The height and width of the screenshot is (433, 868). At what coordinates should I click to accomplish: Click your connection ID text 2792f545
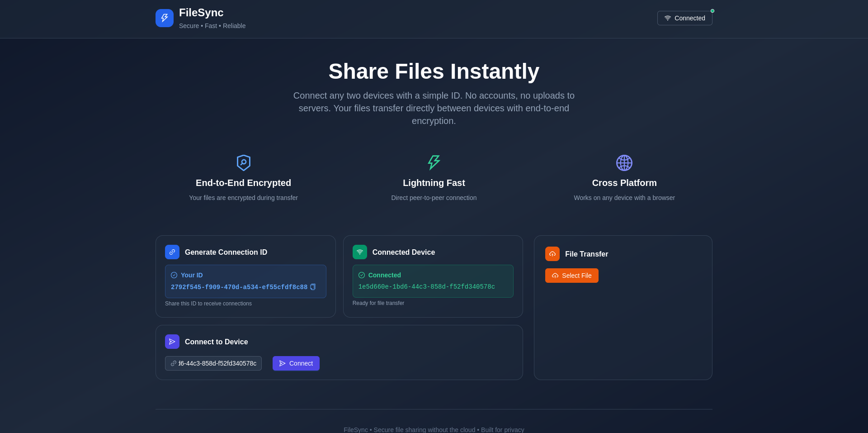[239, 287]
